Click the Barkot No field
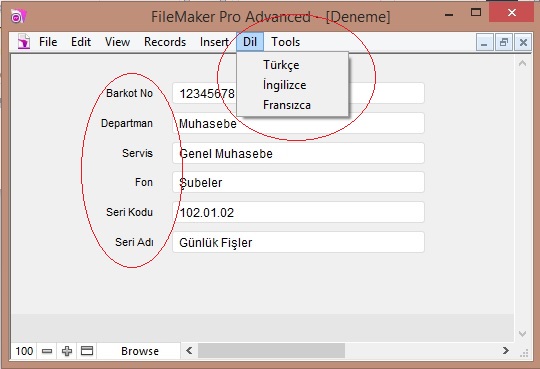Viewport: 540px width, 369px height. [x=298, y=93]
